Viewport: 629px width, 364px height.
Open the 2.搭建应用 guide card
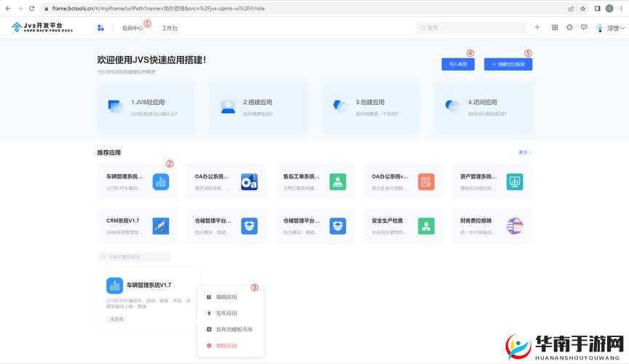pyautogui.click(x=258, y=108)
